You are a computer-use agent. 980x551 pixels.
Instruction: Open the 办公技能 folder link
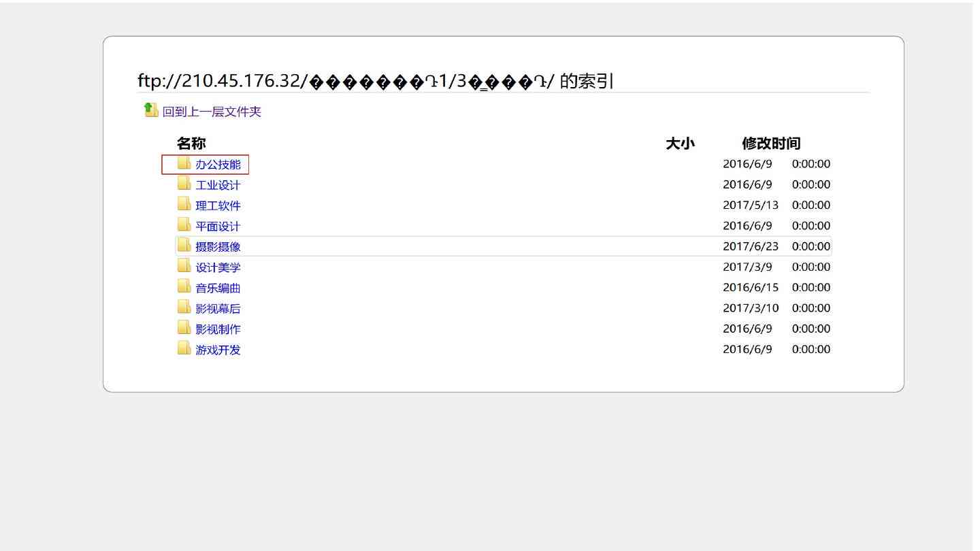218,165
